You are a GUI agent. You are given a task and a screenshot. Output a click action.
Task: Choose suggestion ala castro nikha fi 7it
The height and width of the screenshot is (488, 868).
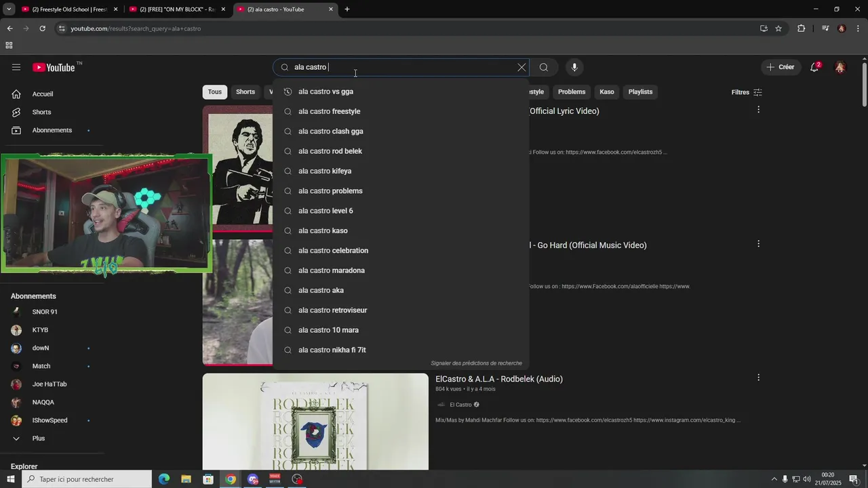(401, 350)
